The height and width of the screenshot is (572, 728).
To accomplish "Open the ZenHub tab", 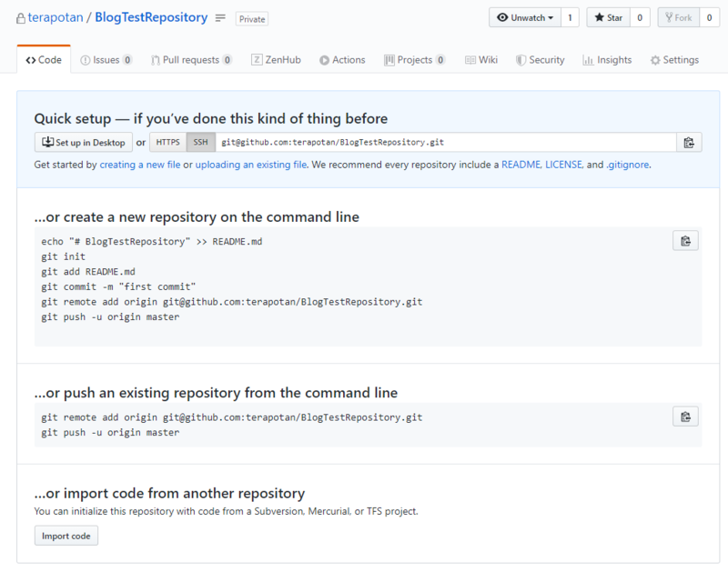I will [x=278, y=60].
